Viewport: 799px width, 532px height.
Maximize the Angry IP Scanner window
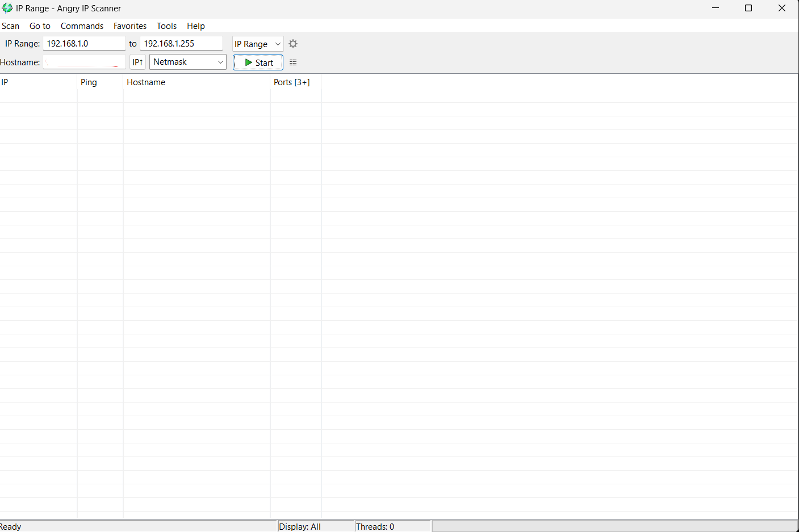click(748, 8)
